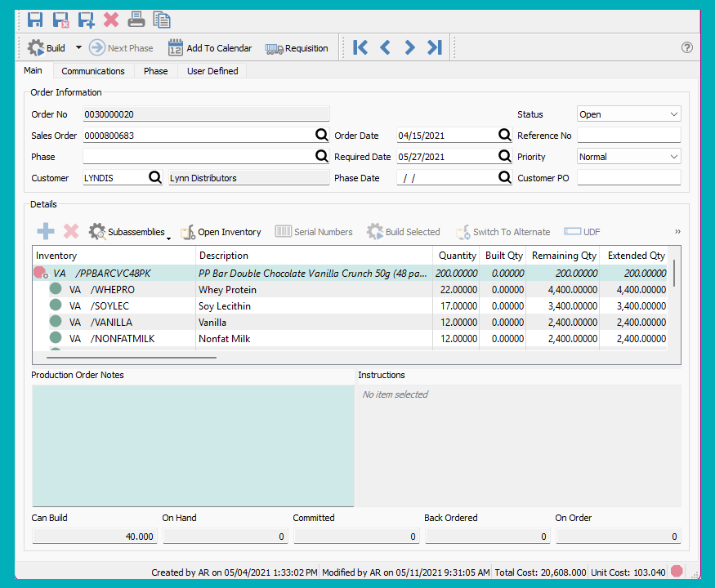
Task: Click the Print icon
Action: click(136, 20)
